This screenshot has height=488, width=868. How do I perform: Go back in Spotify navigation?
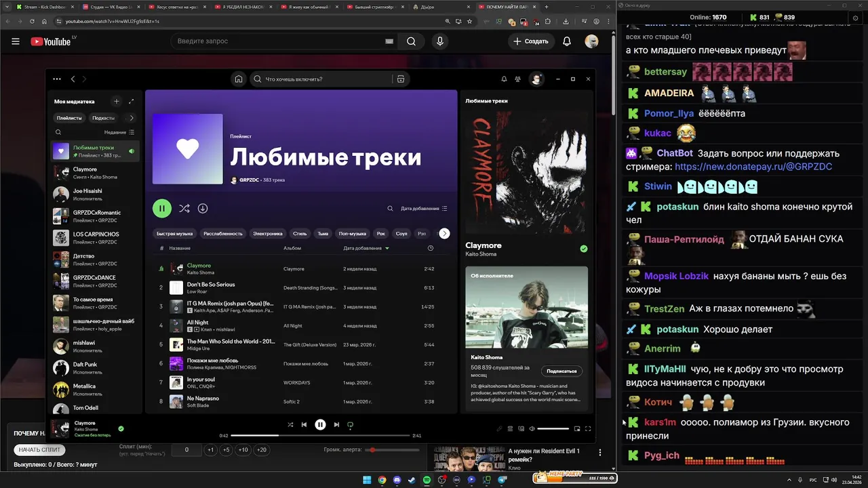pyautogui.click(x=73, y=79)
